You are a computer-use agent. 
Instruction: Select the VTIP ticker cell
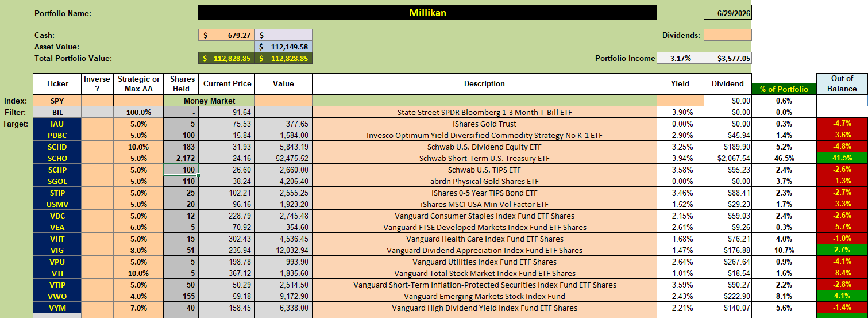coord(57,285)
